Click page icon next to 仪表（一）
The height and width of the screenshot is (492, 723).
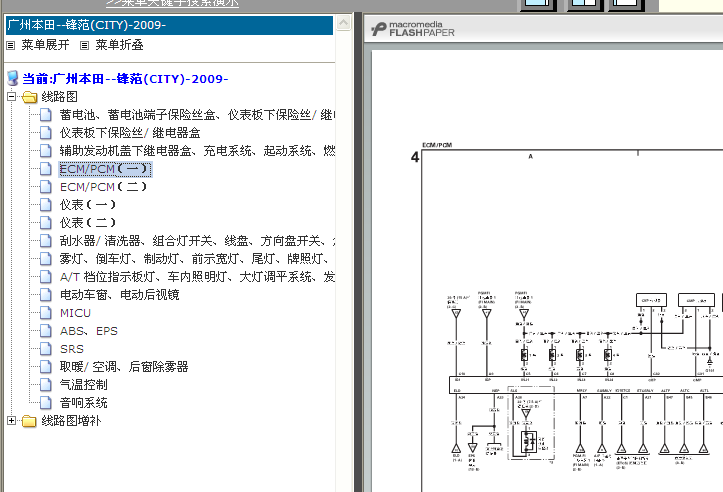(x=46, y=205)
